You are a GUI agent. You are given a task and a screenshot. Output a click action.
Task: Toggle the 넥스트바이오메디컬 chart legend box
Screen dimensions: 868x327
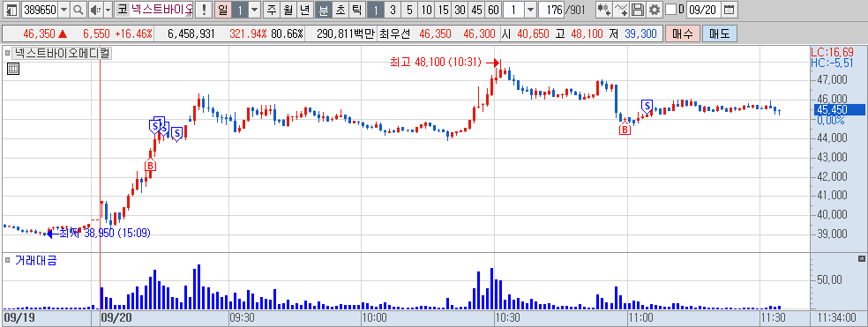click(8, 53)
